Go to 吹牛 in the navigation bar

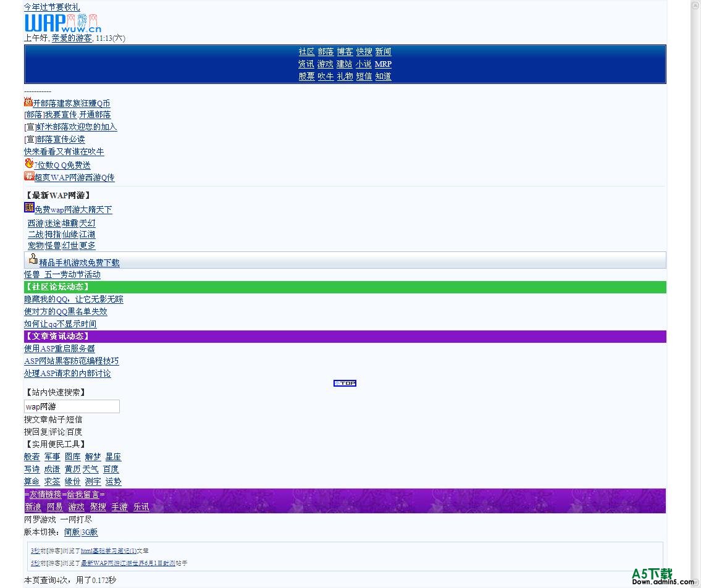click(326, 77)
